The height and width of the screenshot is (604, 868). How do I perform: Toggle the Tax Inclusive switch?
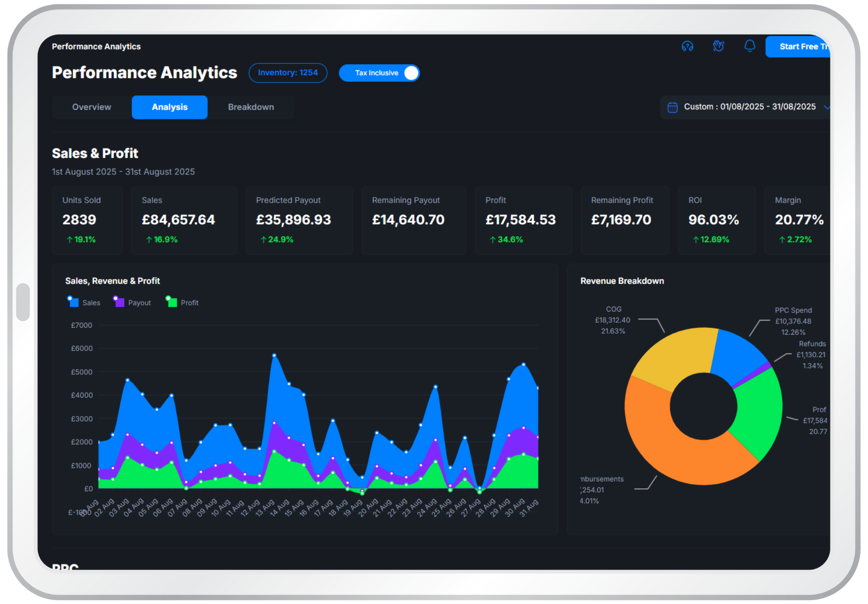point(410,73)
